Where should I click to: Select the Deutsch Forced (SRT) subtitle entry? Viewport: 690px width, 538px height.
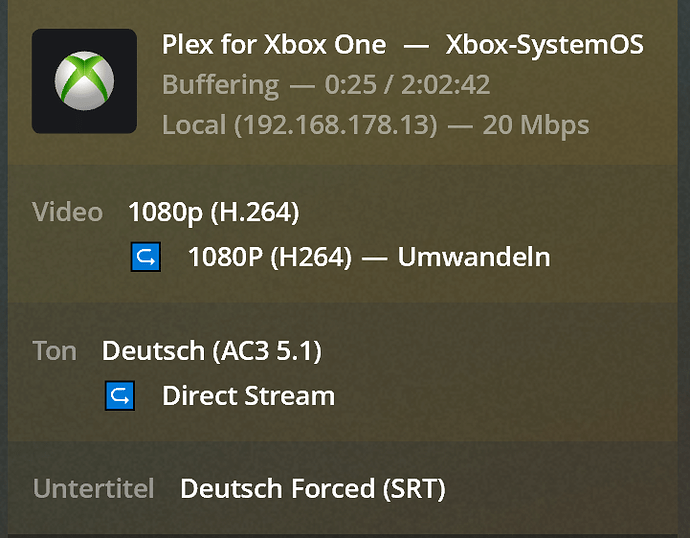point(312,489)
